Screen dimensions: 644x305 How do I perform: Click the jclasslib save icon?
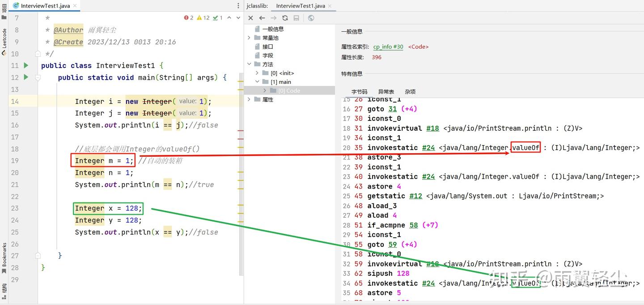point(296,18)
